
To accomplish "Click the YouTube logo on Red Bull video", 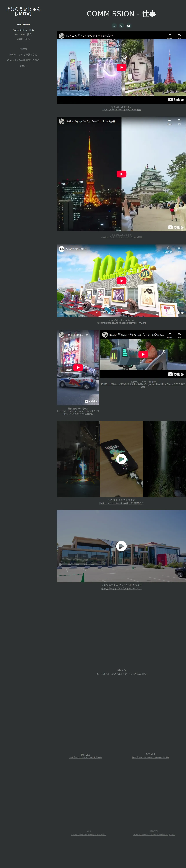I will (91, 401).
